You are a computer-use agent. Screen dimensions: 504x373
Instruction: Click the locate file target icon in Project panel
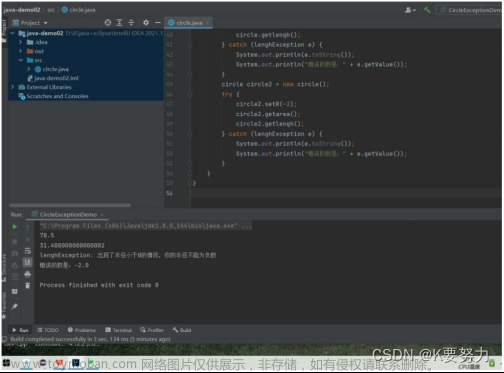(108, 23)
